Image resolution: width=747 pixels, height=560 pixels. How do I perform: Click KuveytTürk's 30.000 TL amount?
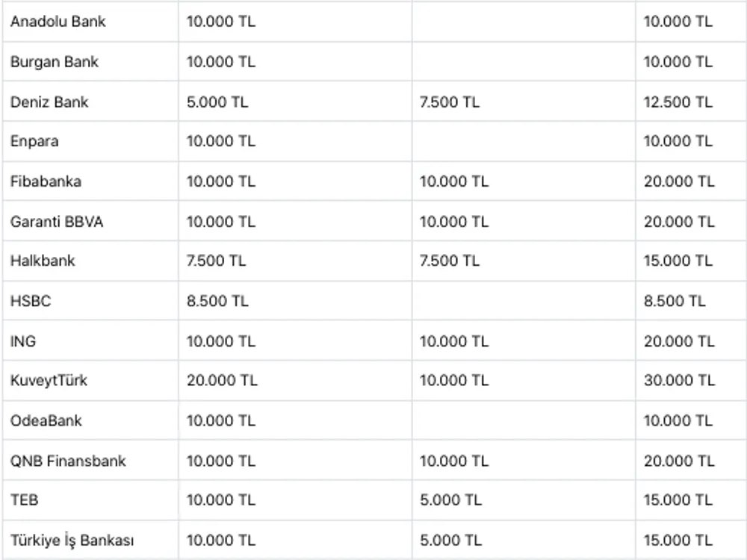coord(679,381)
